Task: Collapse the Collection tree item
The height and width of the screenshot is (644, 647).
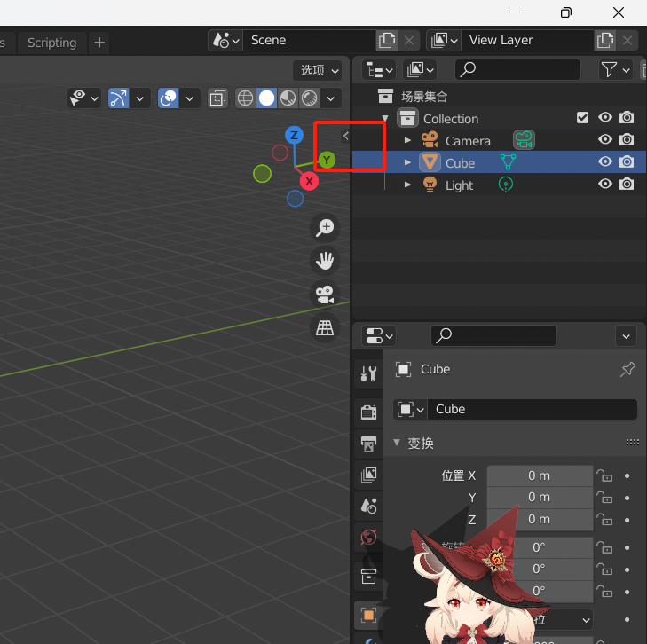Action: [385, 119]
